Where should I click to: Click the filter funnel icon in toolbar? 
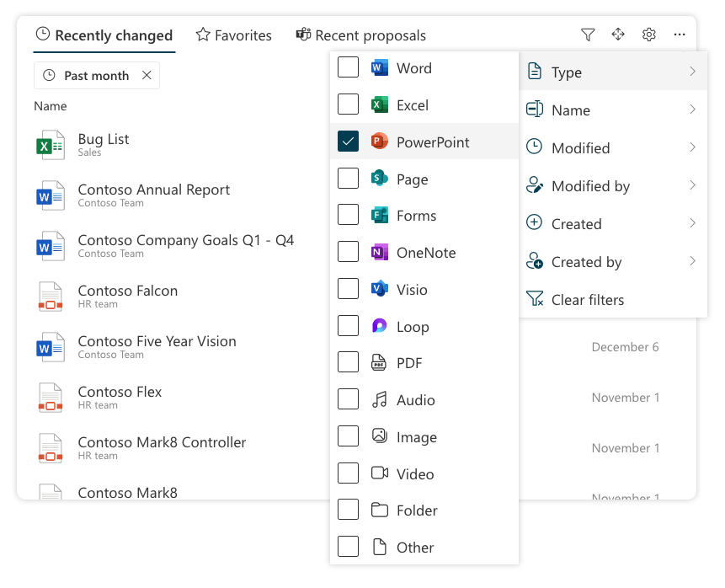[588, 35]
